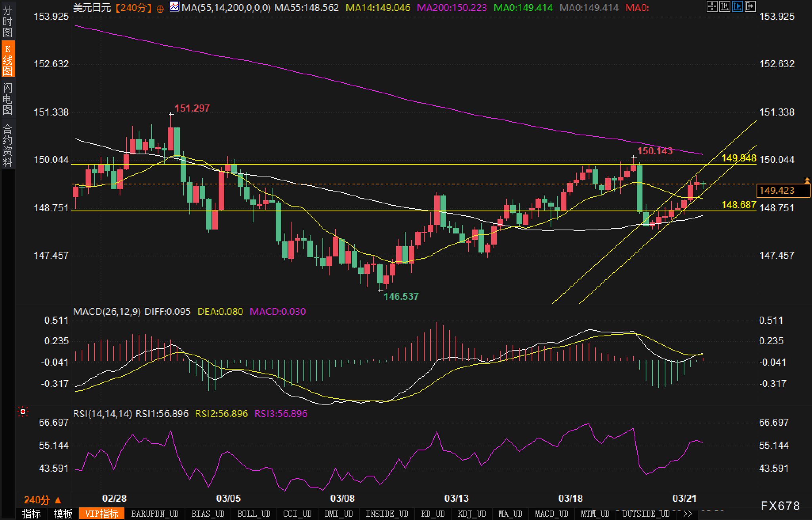Select the MACD_UD indicator
The height and width of the screenshot is (520, 812).
coord(552,514)
